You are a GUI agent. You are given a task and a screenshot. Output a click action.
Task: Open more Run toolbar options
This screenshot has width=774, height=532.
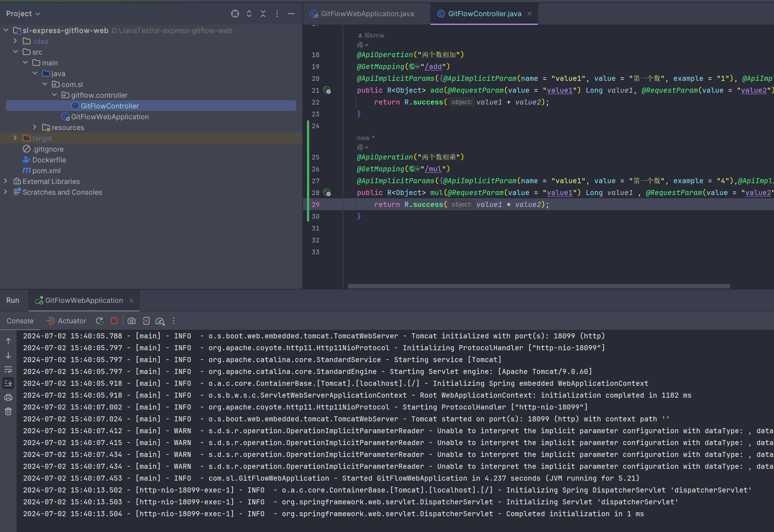point(174,321)
